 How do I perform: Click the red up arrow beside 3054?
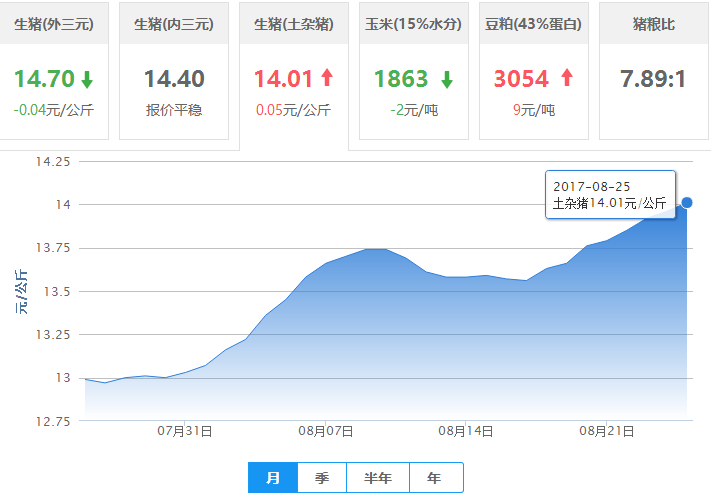point(566,79)
